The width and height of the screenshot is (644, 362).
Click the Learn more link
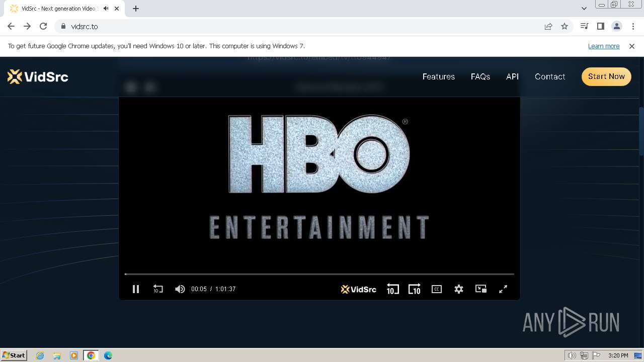[x=604, y=46]
